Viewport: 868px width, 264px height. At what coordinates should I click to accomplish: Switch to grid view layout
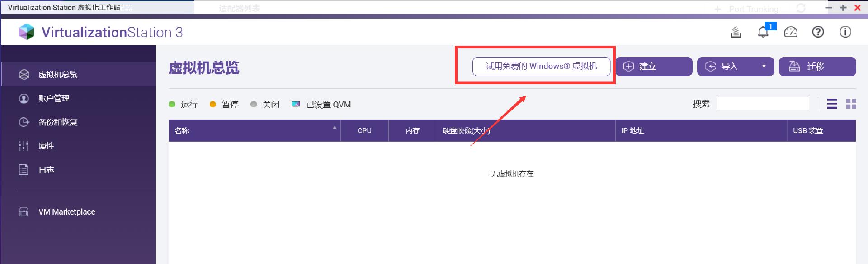[x=851, y=104]
